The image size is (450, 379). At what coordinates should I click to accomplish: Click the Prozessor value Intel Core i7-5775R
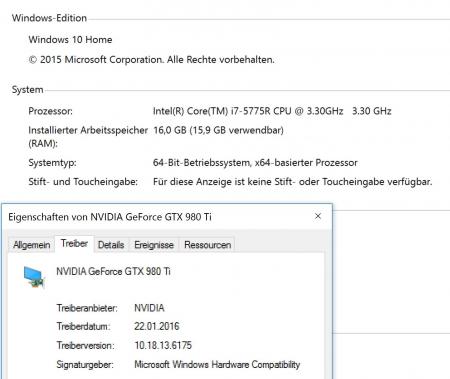click(272, 111)
